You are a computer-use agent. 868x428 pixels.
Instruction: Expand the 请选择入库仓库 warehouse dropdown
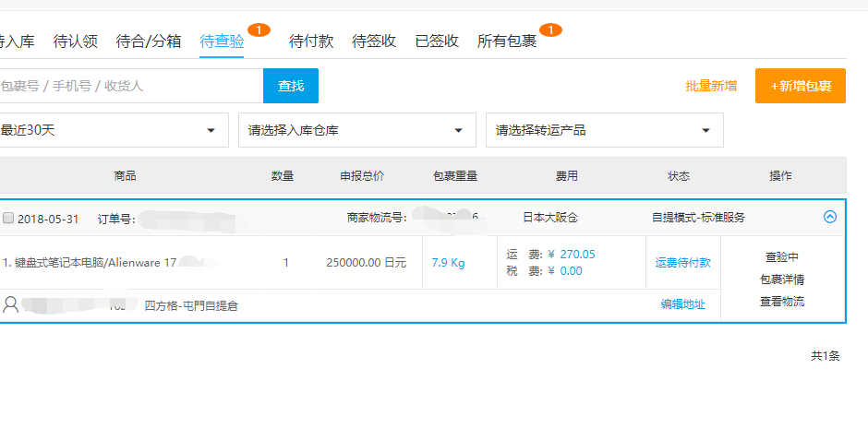coord(357,130)
